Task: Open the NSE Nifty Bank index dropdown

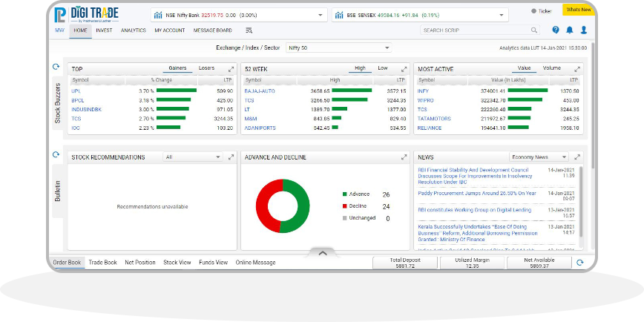Action: 321,15
